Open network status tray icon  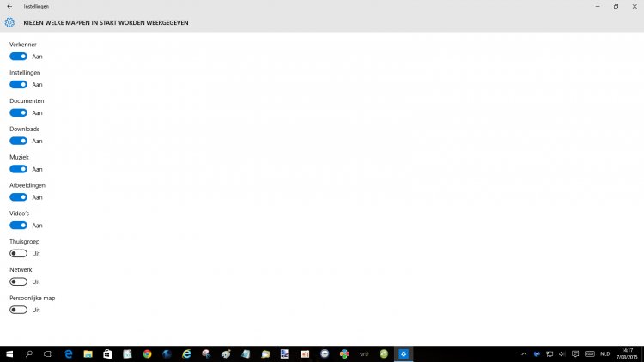click(x=550, y=353)
